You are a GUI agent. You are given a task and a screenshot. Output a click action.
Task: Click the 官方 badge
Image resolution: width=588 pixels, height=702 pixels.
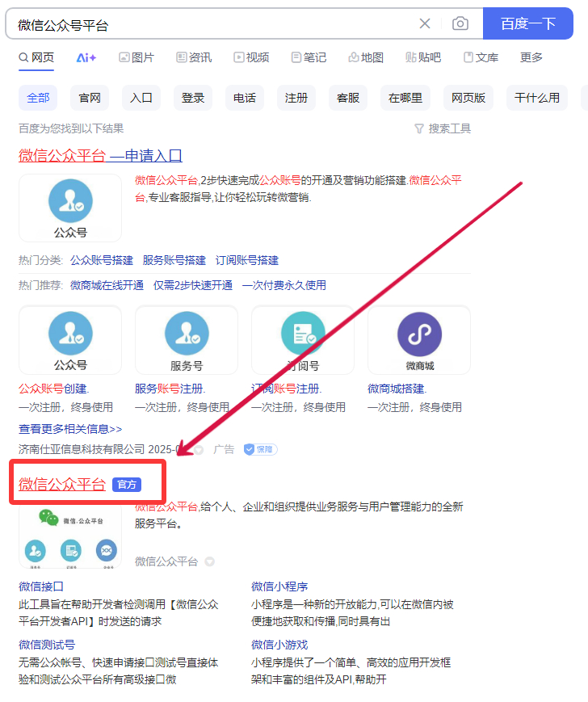127,485
